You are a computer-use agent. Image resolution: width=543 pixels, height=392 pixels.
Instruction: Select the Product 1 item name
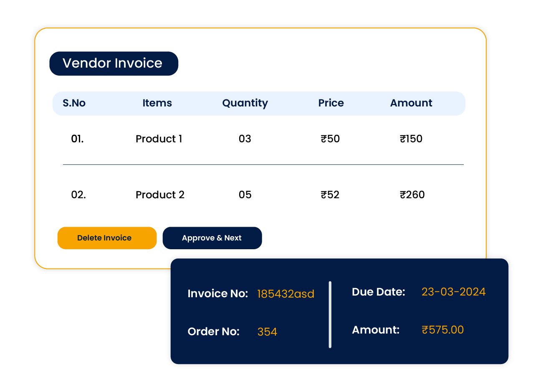tap(159, 139)
